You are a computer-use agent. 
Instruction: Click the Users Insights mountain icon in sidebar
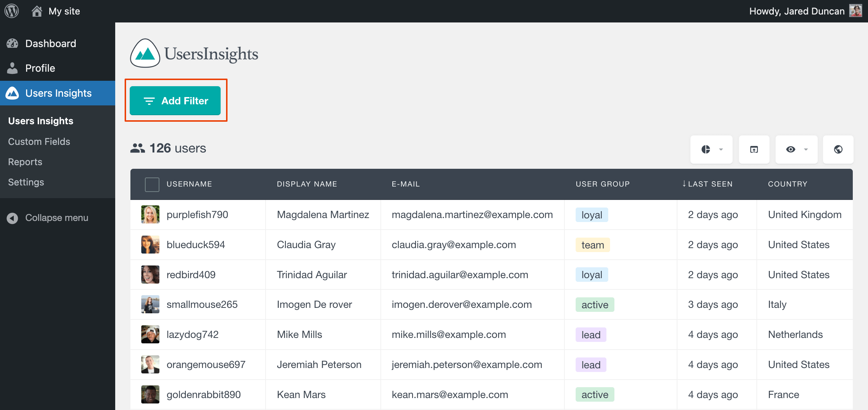pyautogui.click(x=12, y=93)
